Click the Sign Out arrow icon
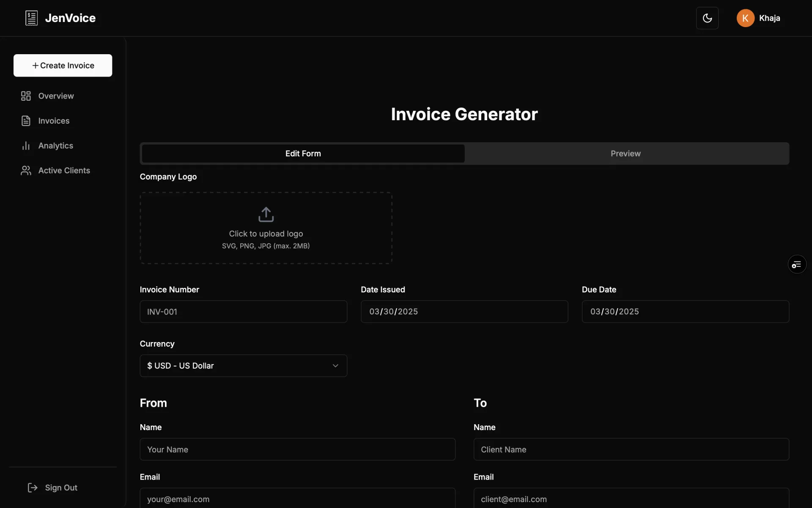The image size is (812, 508). point(33,488)
